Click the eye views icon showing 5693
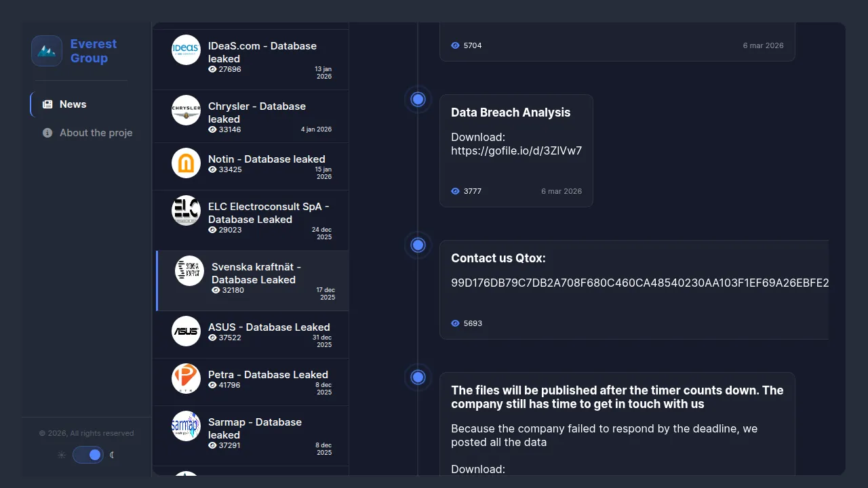Viewport: 868px width, 488px height. [455, 323]
